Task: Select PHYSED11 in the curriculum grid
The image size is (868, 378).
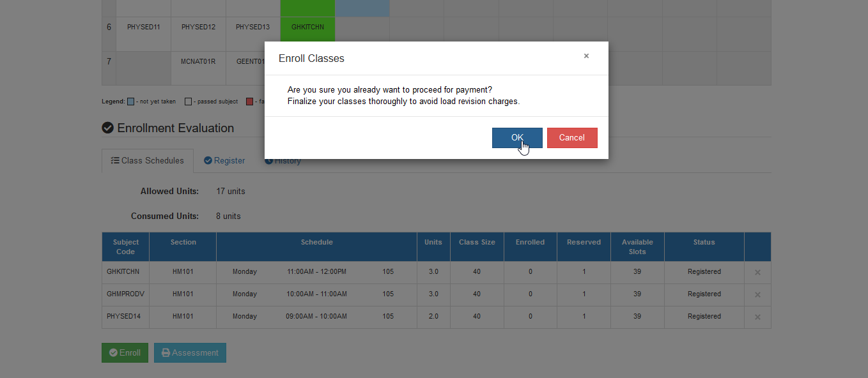Action: click(144, 27)
